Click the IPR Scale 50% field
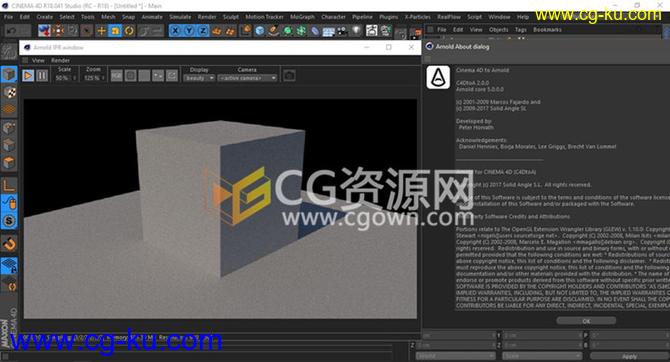670x362 pixels. coord(65,78)
